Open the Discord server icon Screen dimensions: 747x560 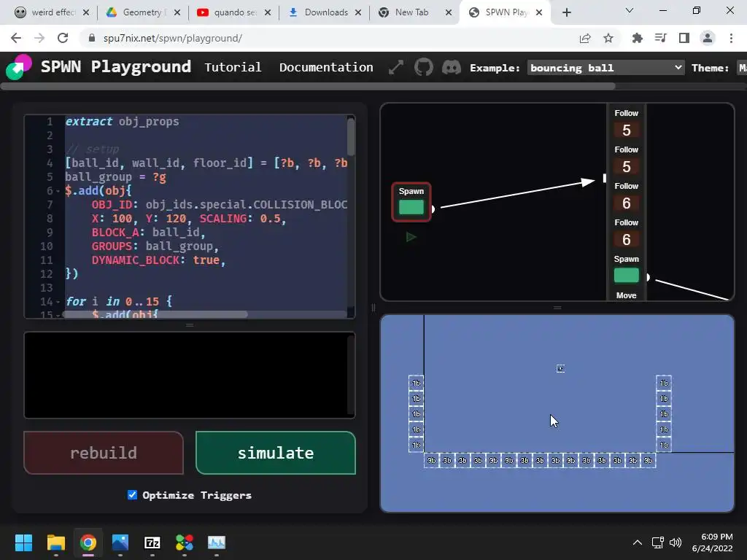[x=451, y=67]
